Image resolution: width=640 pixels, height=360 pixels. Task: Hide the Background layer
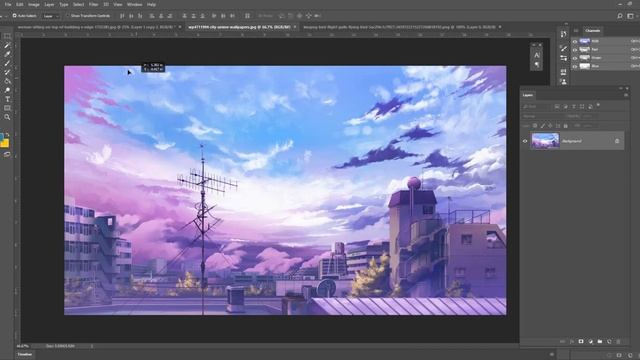pyautogui.click(x=525, y=141)
